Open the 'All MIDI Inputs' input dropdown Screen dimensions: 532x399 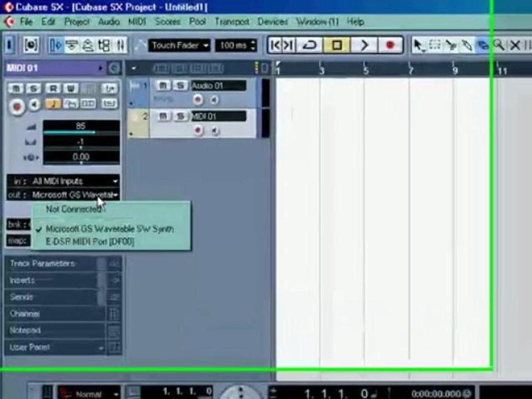pos(63,181)
